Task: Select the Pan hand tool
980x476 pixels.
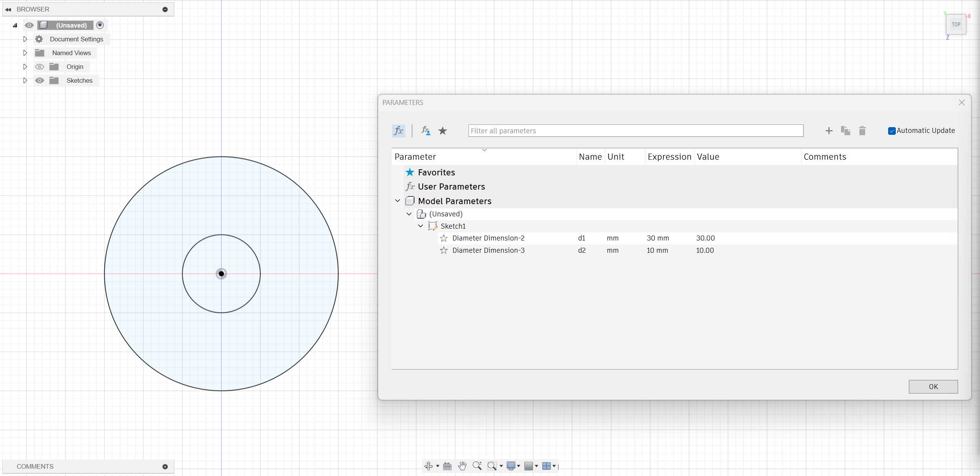Action: 462,466
